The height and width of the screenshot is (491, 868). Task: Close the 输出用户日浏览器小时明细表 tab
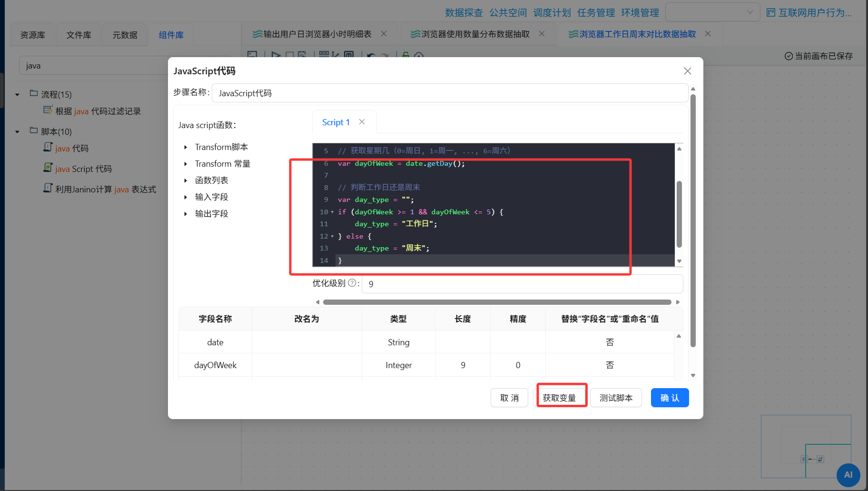384,34
